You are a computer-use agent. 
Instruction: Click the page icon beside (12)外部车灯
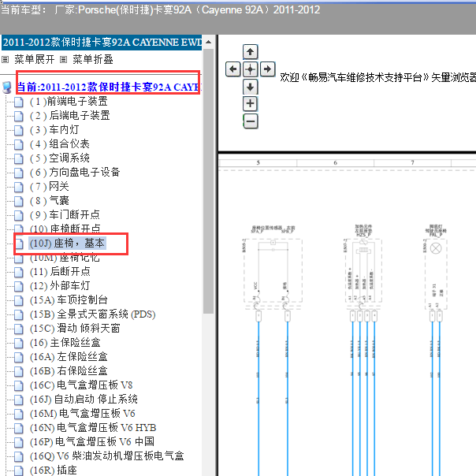pos(18,286)
